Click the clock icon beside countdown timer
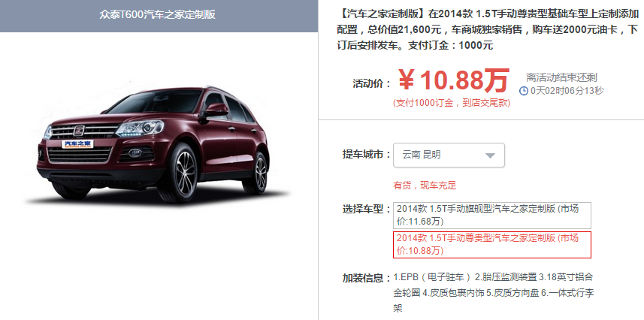The width and height of the screenshot is (644, 320). 524,91
